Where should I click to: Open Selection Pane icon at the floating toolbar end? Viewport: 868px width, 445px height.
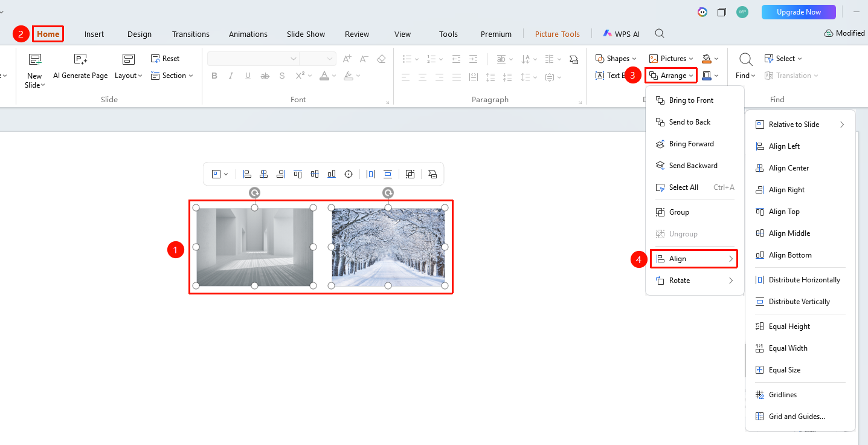coord(432,174)
